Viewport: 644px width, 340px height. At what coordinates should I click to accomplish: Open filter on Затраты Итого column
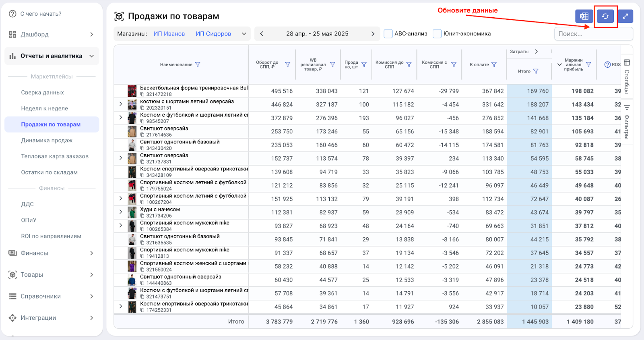coord(536,71)
